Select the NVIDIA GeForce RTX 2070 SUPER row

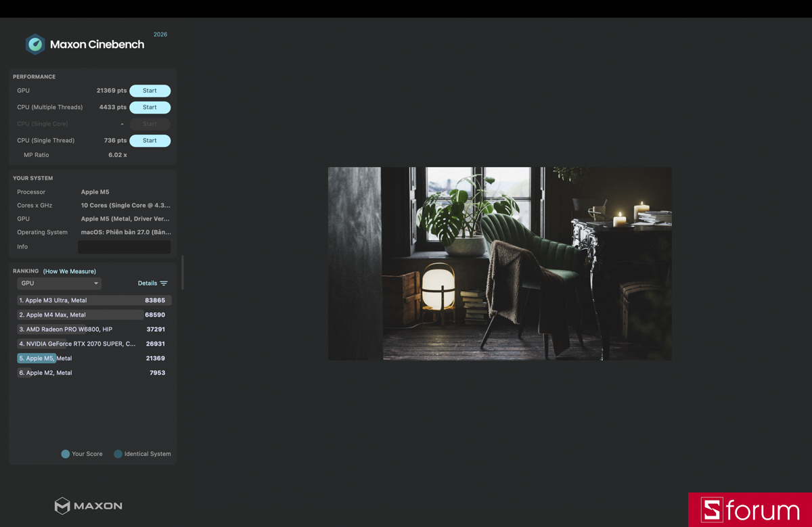coord(94,344)
